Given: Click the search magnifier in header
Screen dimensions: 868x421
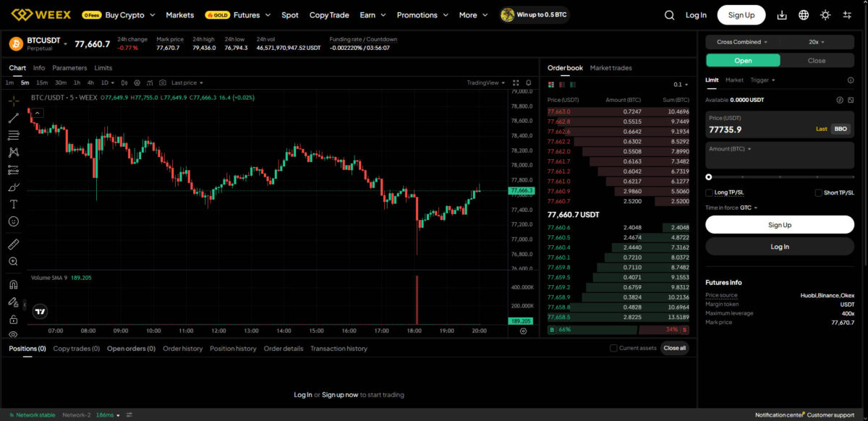Looking at the screenshot, I should [670, 14].
